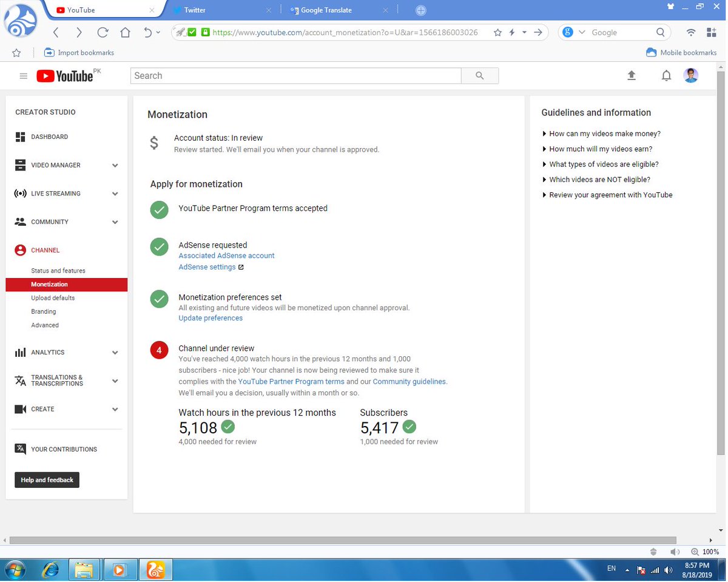Image resolution: width=728 pixels, height=582 pixels.
Task: Go back with the browser arrow
Action: coord(56,33)
